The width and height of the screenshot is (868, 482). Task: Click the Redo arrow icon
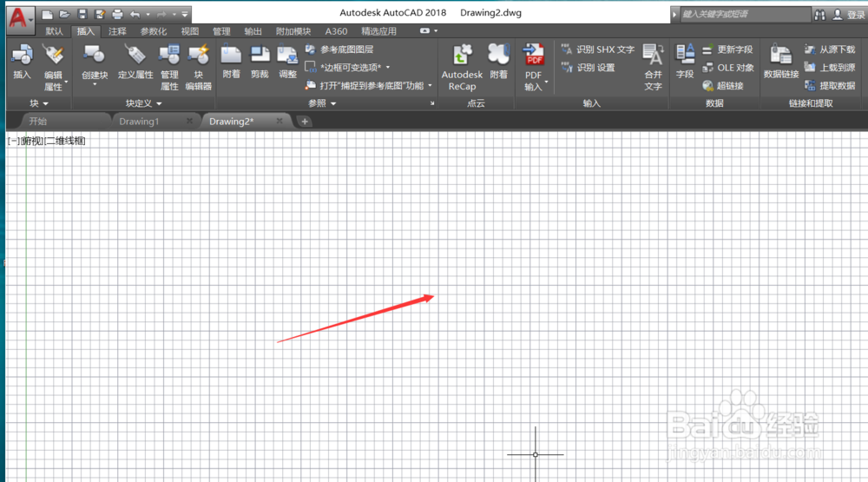click(161, 15)
